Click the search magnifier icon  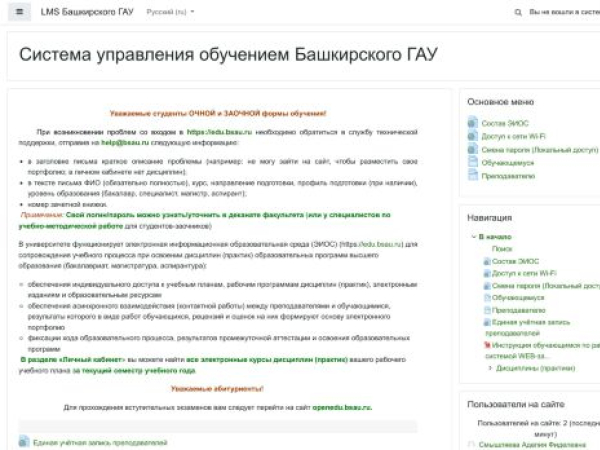pos(517,13)
